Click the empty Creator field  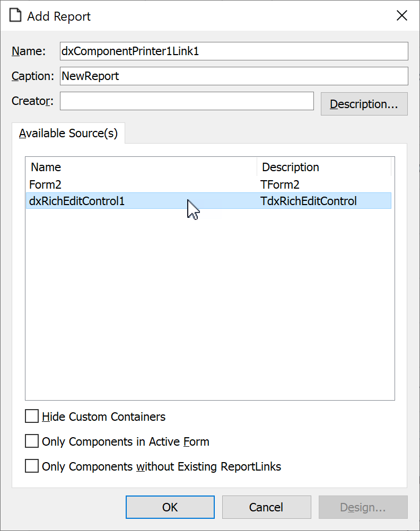pos(186,101)
